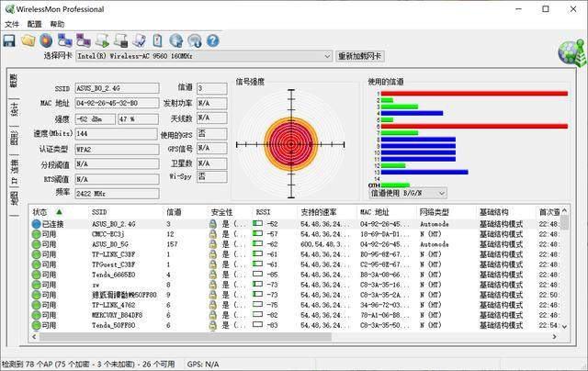Click the RSSI column header
Image resolution: width=588 pixels, height=371 pixels.
(x=266, y=211)
